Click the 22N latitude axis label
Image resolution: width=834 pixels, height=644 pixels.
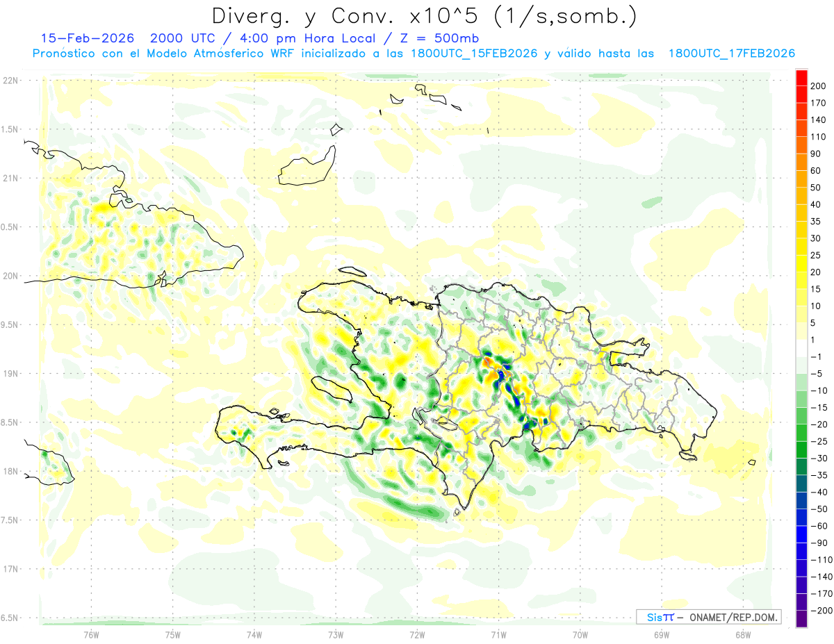coord(10,81)
